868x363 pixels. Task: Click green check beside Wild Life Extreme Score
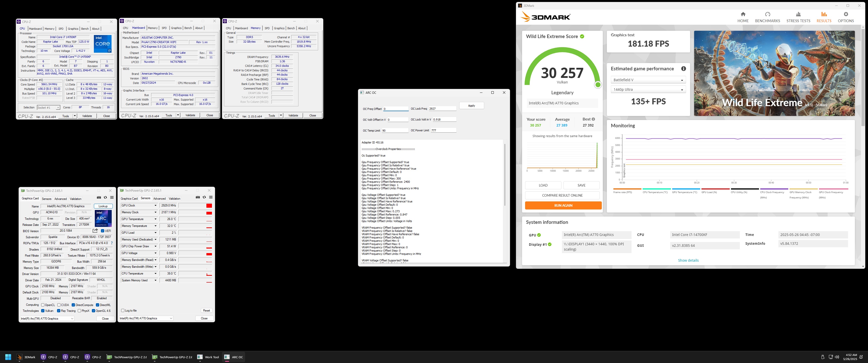[x=582, y=36]
